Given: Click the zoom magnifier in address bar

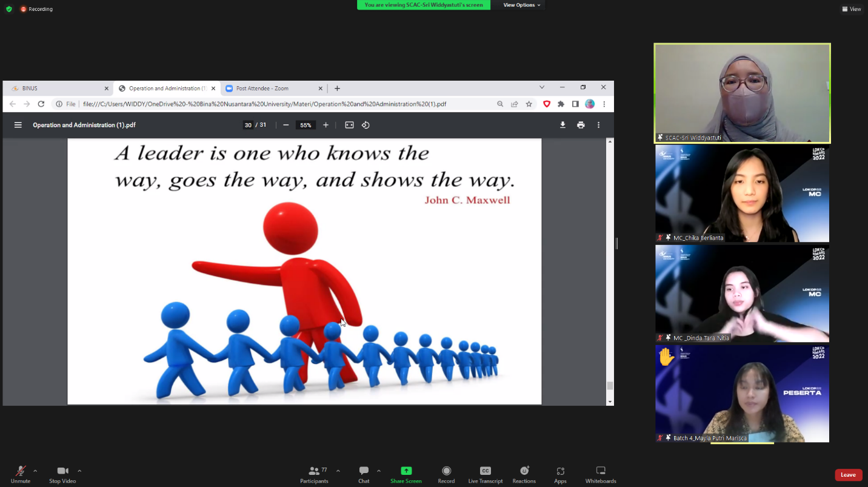Looking at the screenshot, I should [x=500, y=104].
